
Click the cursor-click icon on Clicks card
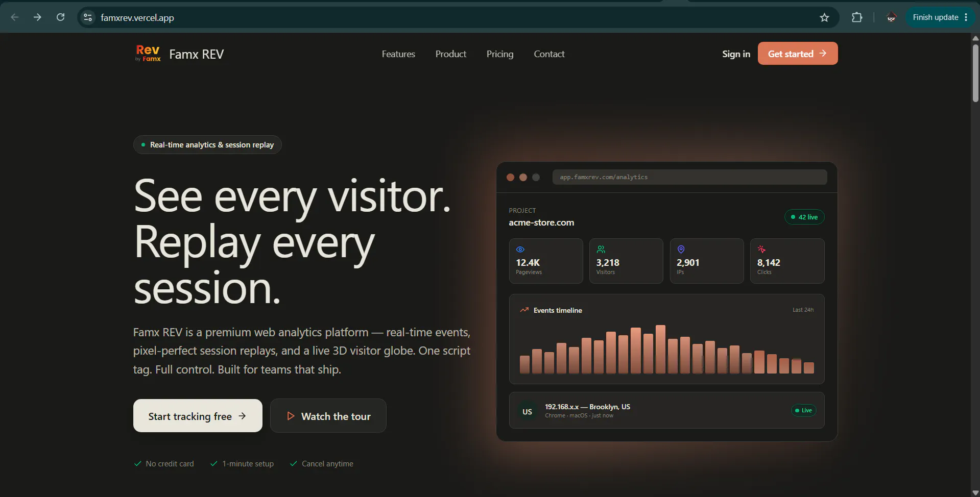click(761, 250)
